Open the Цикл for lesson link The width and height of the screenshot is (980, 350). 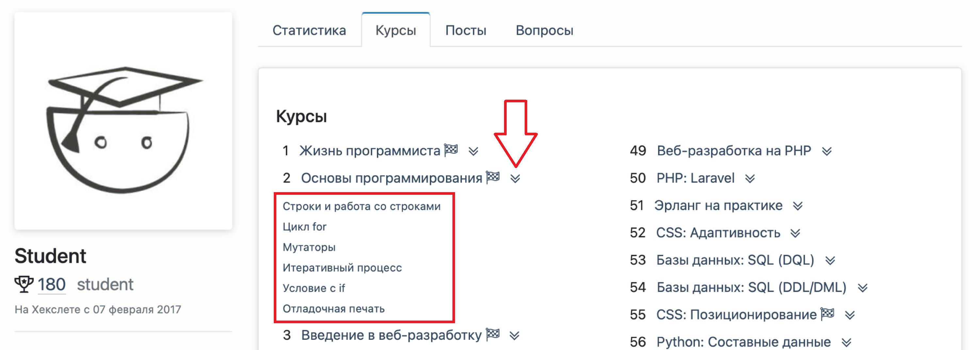pyautogui.click(x=304, y=227)
